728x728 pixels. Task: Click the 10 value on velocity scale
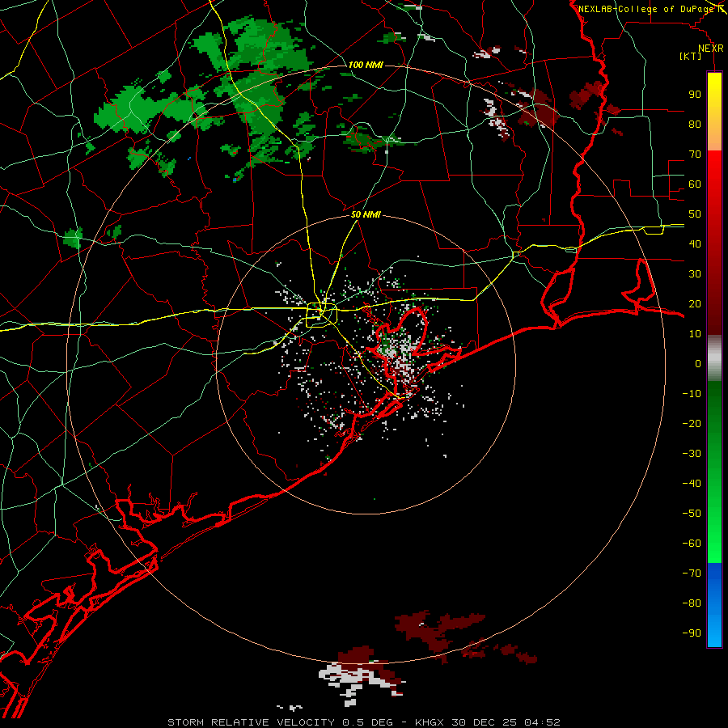tap(695, 334)
